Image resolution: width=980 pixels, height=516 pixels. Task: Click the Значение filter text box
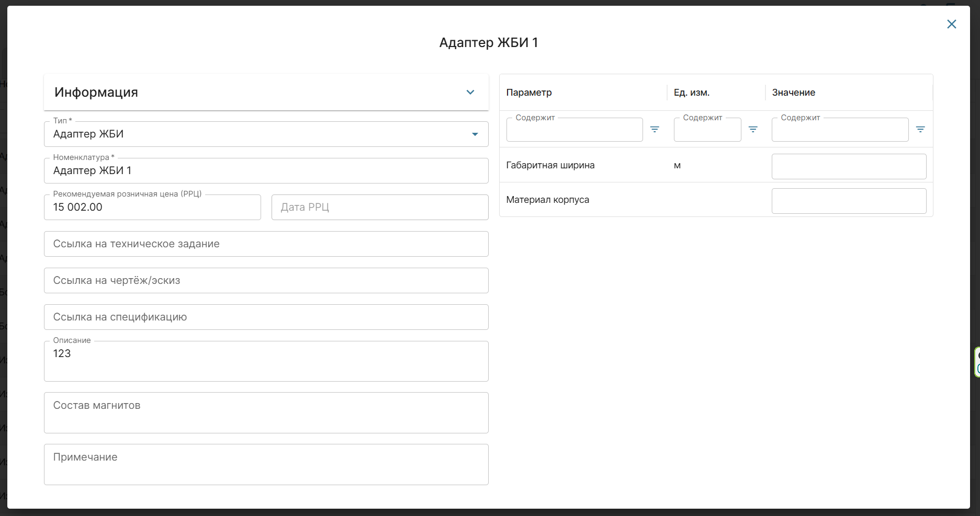pos(839,130)
